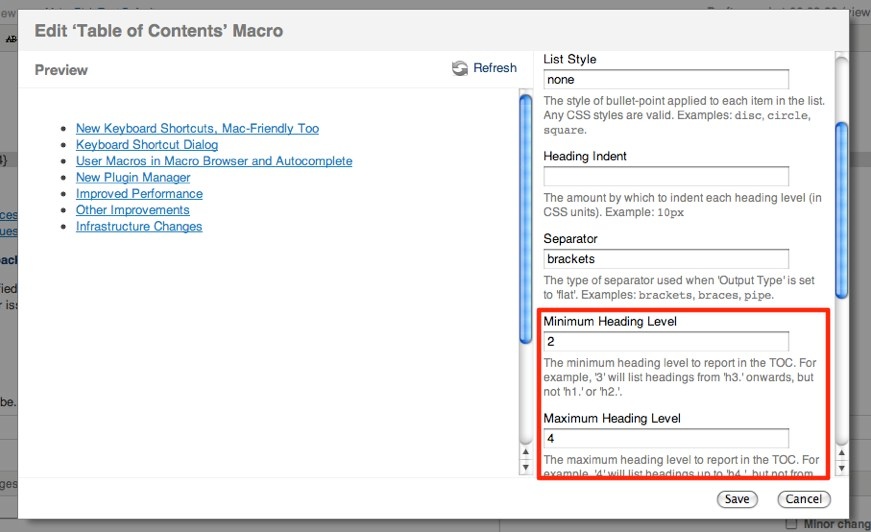Image resolution: width=871 pixels, height=532 pixels.
Task: Click the Heading Indent input field
Action: pos(666,177)
